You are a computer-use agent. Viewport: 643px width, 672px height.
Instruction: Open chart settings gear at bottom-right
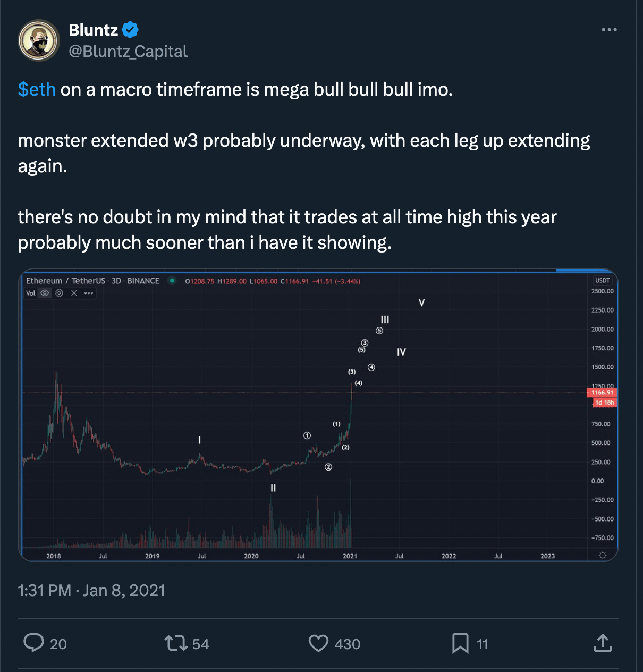pyautogui.click(x=603, y=555)
